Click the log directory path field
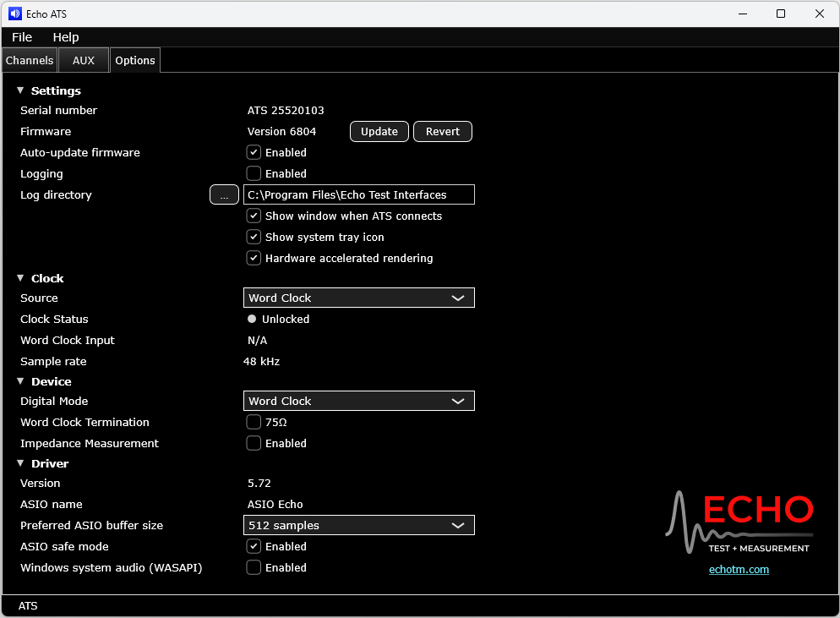840x618 pixels. [x=358, y=194]
